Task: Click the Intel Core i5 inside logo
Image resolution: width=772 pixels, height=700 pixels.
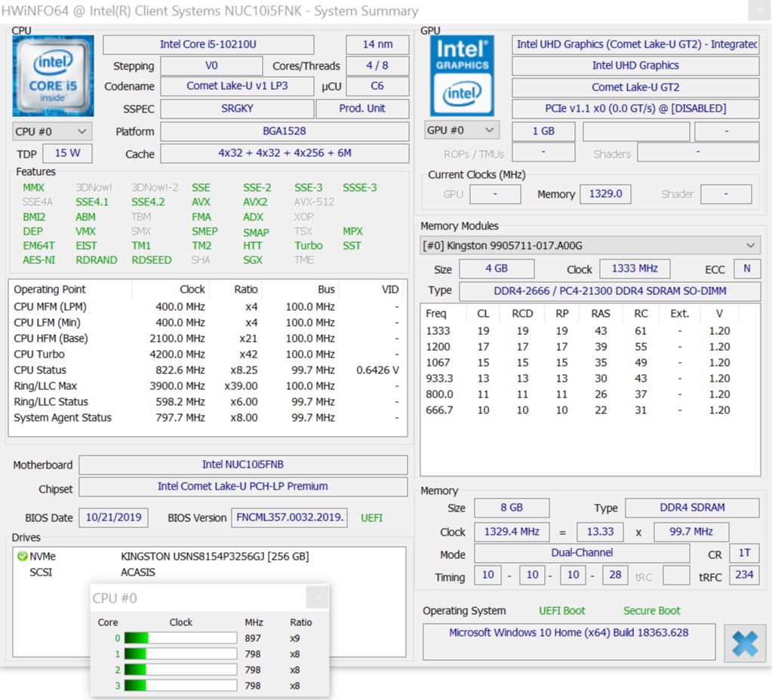Action: click(53, 75)
